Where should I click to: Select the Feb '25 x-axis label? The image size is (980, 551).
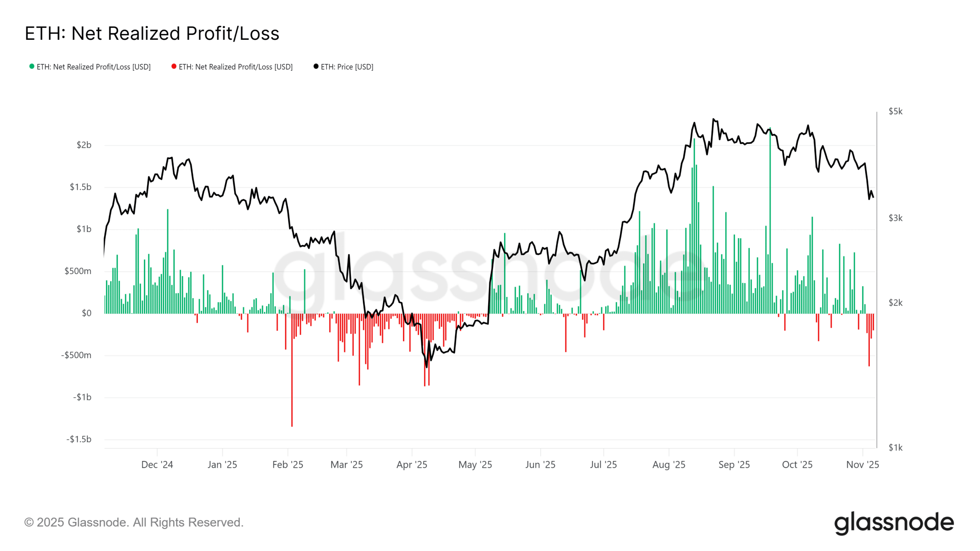[287, 465]
